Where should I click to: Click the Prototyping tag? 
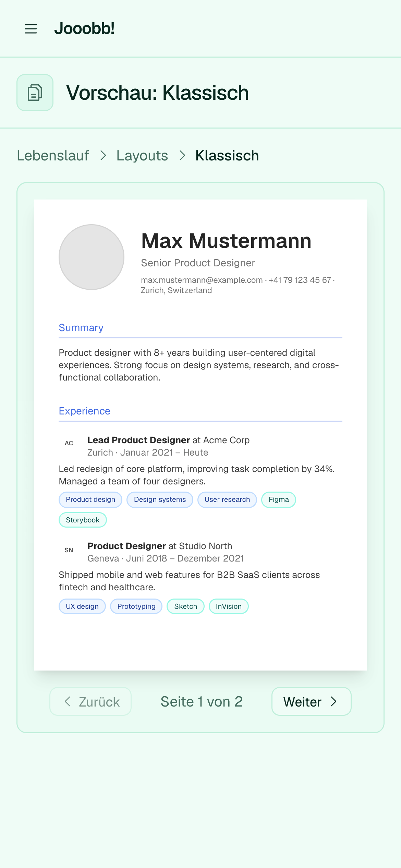(x=136, y=606)
